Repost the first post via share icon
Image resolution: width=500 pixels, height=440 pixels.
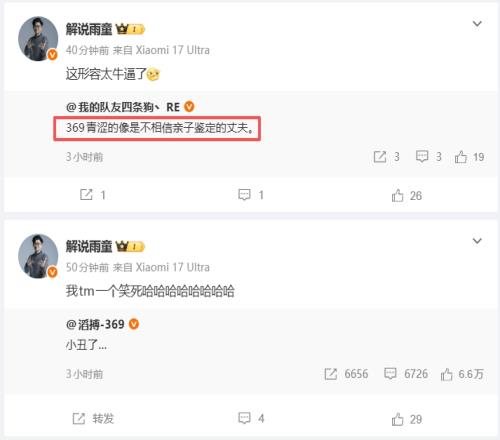[93, 195]
